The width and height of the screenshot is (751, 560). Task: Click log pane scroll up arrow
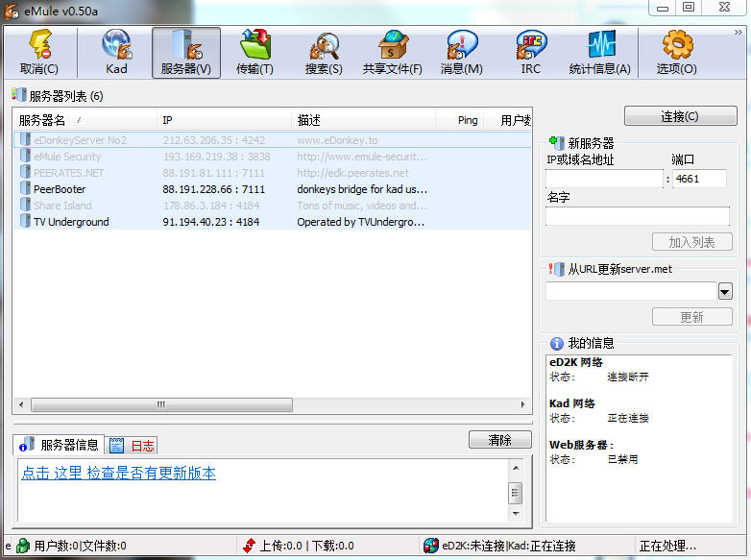pos(516,468)
